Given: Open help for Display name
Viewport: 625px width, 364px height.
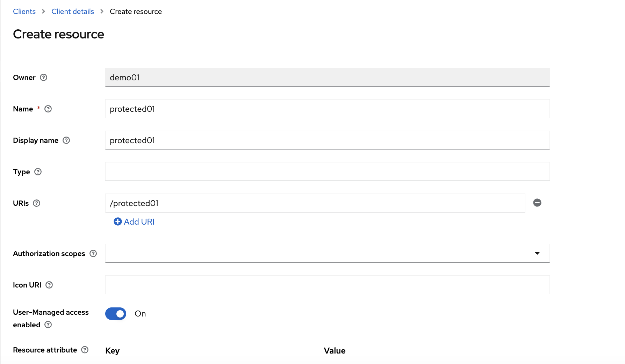Looking at the screenshot, I should (x=66, y=140).
